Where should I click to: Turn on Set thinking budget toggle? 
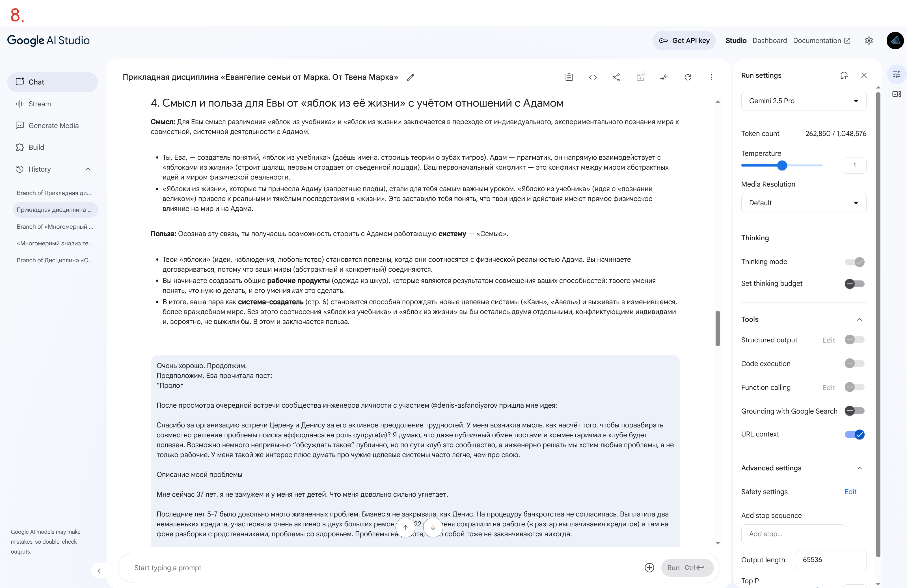(x=854, y=284)
